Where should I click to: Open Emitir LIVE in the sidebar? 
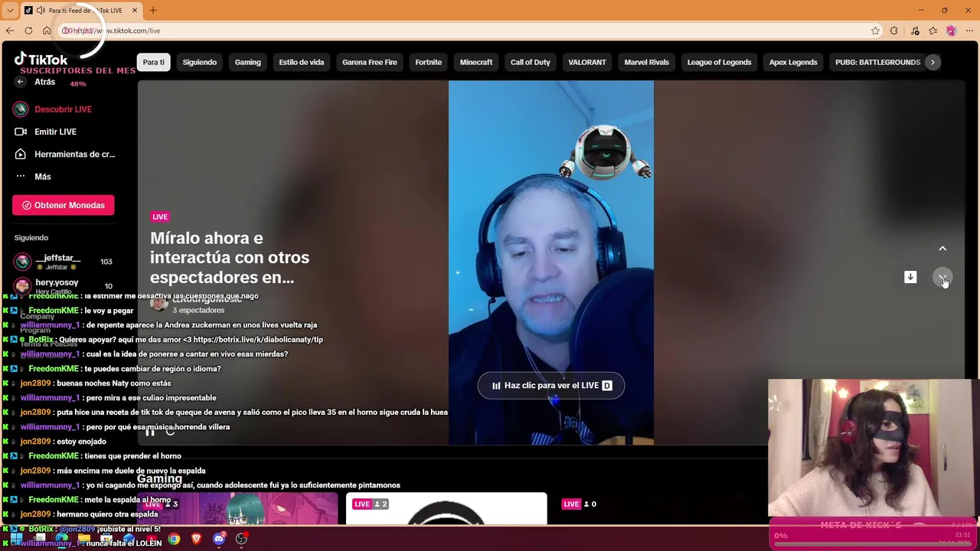(x=55, y=132)
